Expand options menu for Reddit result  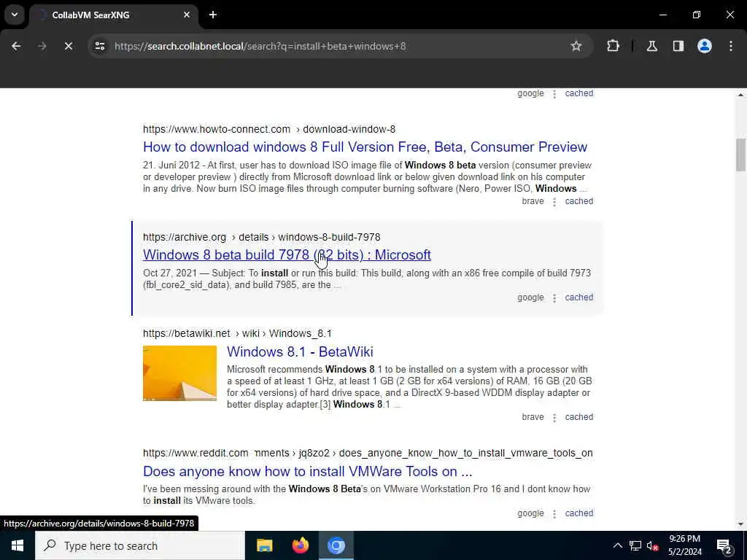pyautogui.click(x=554, y=514)
